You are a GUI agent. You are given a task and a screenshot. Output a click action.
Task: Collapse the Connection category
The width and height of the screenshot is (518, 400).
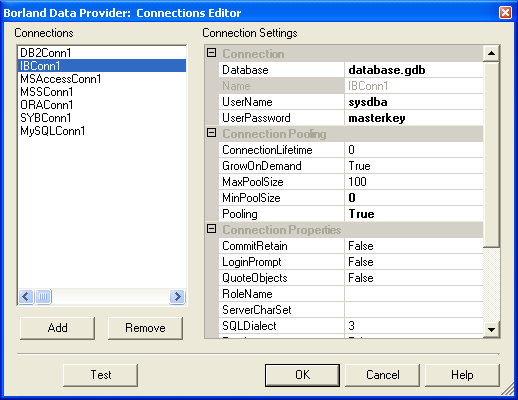coord(212,53)
